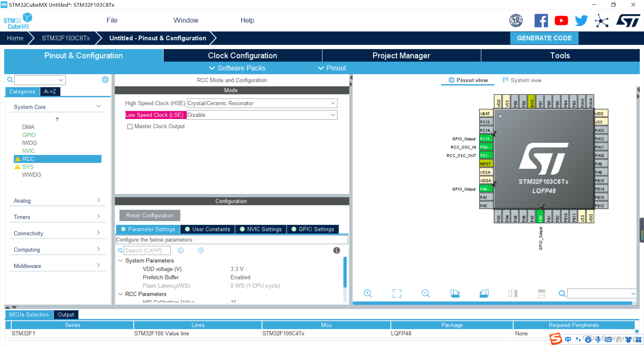Zoom in on the pinout view

[x=368, y=294]
